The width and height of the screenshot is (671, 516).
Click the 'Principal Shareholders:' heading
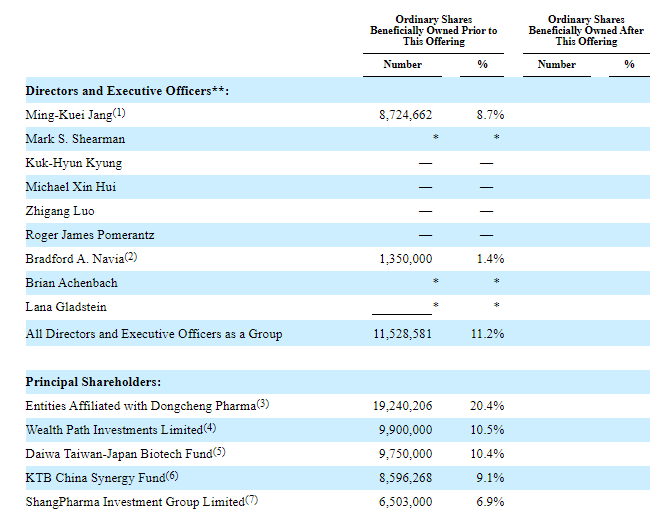[x=93, y=382]
